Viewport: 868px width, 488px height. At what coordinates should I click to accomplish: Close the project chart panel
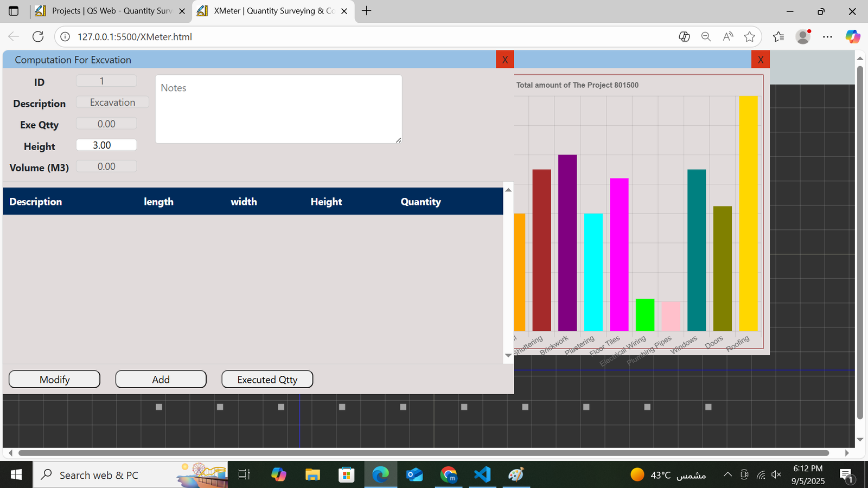(760, 60)
